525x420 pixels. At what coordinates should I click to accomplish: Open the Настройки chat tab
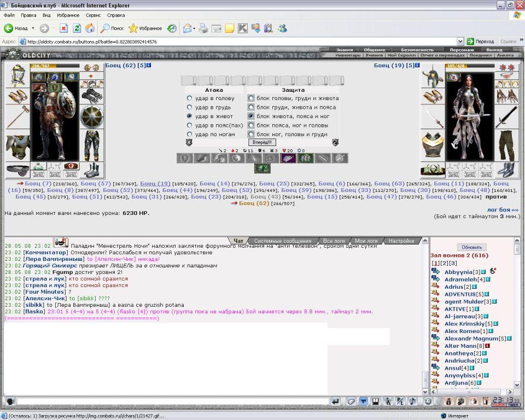pos(401,241)
